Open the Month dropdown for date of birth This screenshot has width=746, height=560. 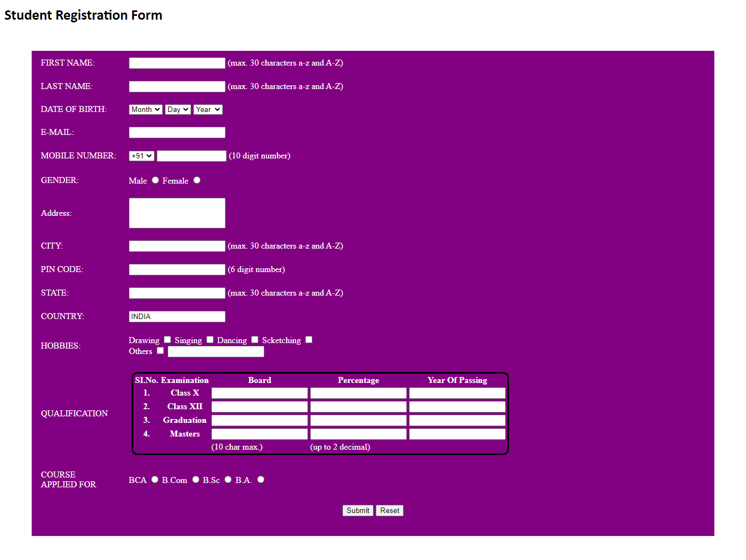pos(145,110)
